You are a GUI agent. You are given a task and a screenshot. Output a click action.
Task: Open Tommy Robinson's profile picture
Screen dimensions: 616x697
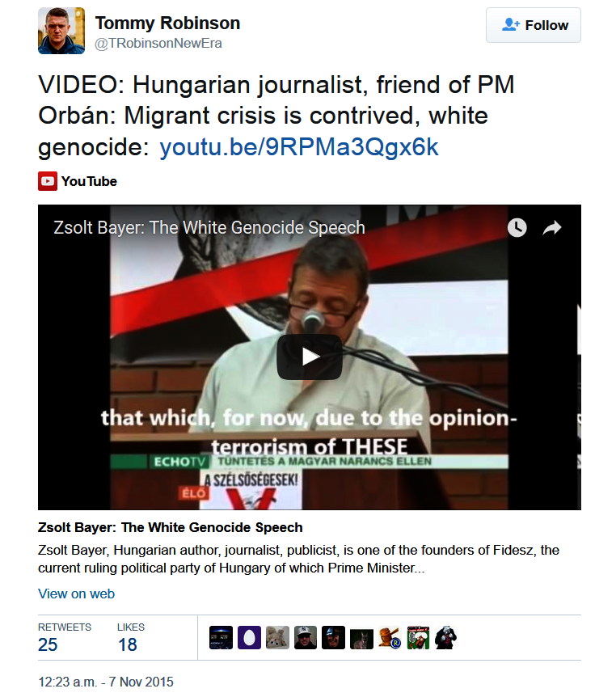(x=61, y=31)
